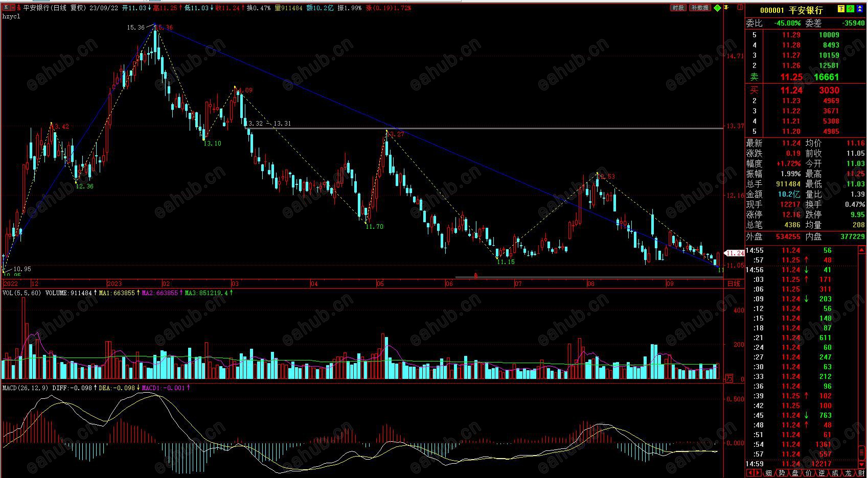This screenshot has width=868, height=478.
Task: Click the DEA:-0.098 MACD value
Action: pos(117,388)
